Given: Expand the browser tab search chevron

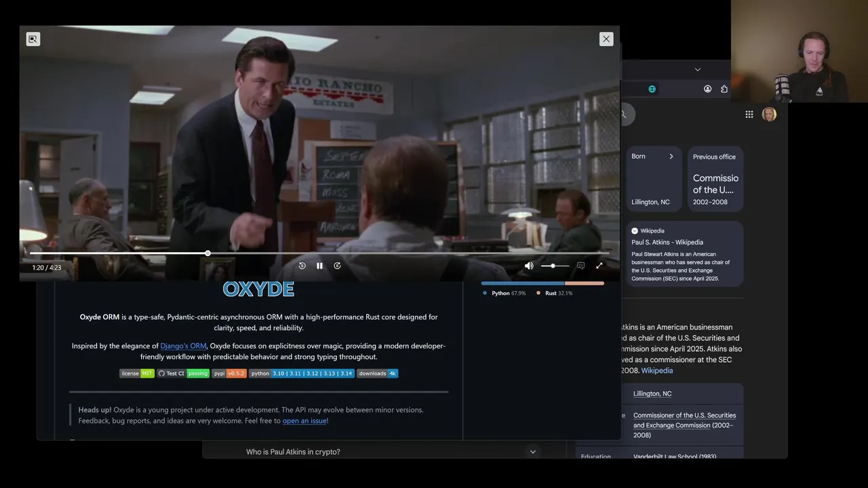Looking at the screenshot, I should (x=697, y=70).
